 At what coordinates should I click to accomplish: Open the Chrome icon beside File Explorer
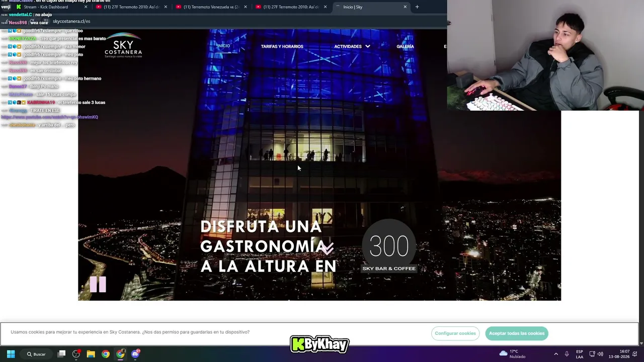pos(106,354)
